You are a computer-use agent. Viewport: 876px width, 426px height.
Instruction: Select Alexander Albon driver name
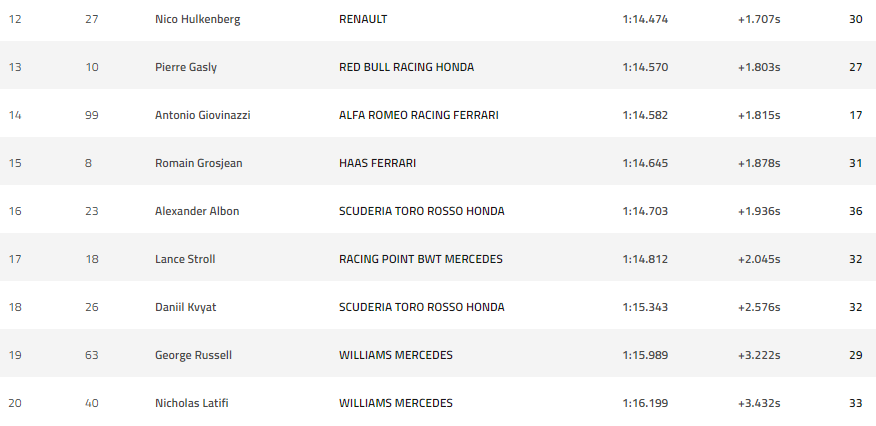pos(197,211)
